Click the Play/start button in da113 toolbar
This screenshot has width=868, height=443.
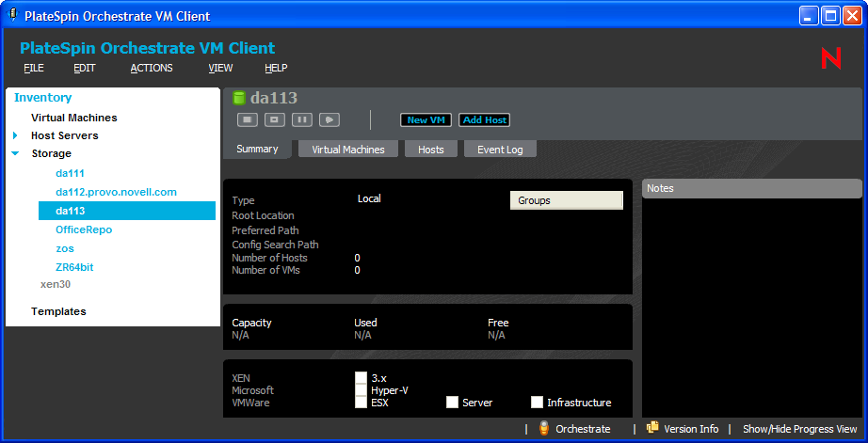tap(330, 119)
